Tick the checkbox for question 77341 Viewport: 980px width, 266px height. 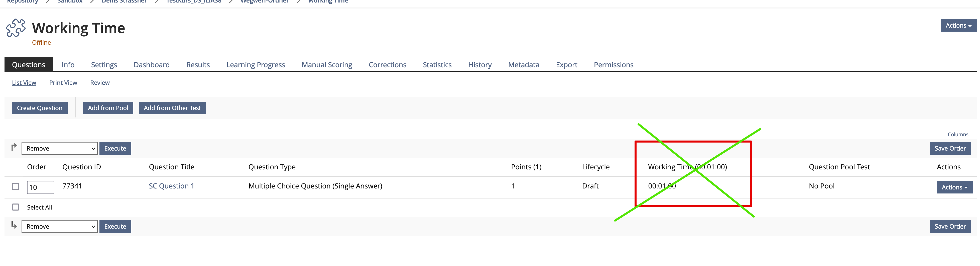pos(16,186)
